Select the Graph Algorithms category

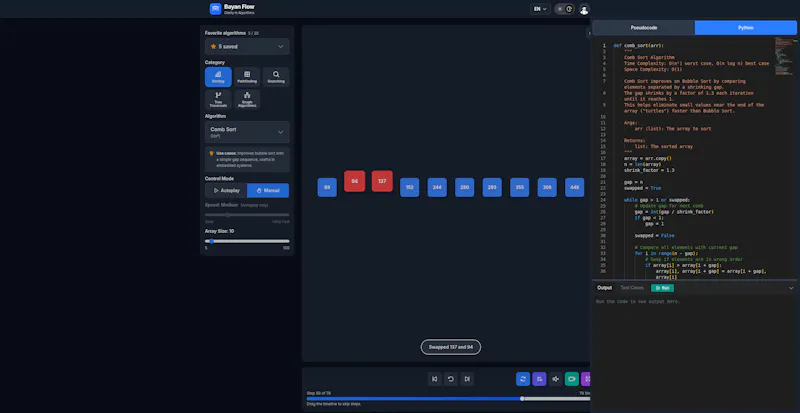pyautogui.click(x=247, y=99)
